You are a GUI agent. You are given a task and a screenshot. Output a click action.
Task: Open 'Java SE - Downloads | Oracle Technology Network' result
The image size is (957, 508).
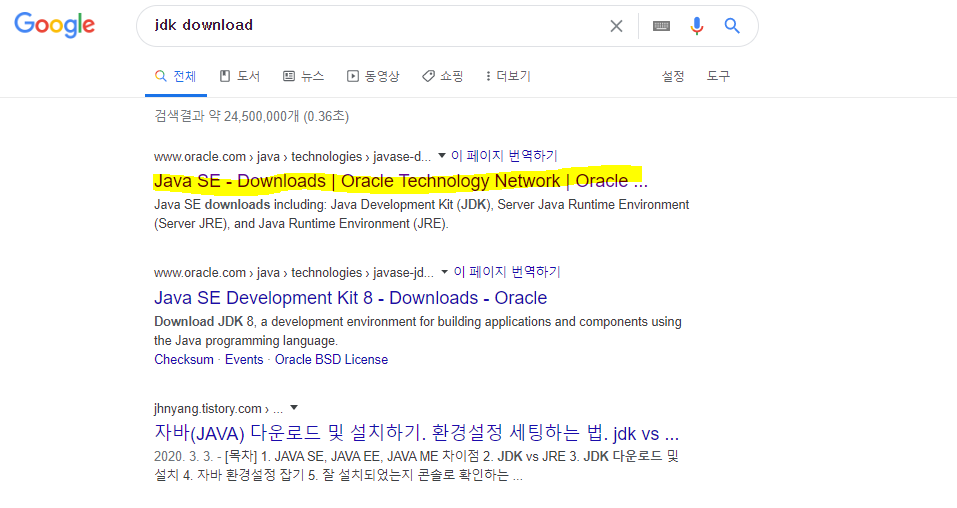tap(400, 181)
